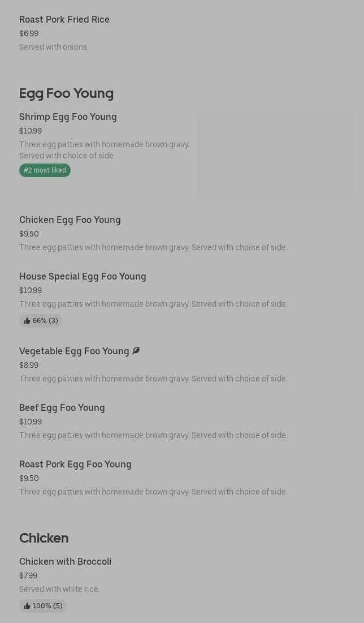Open the Shrimp Egg Foo Young photo
The image size is (364, 623).
274,156
